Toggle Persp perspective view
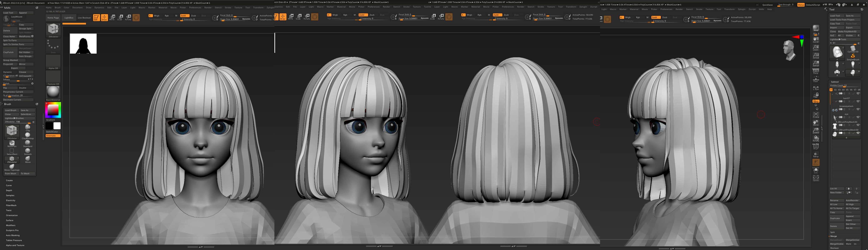This screenshot has height=250, width=868. 816,71
